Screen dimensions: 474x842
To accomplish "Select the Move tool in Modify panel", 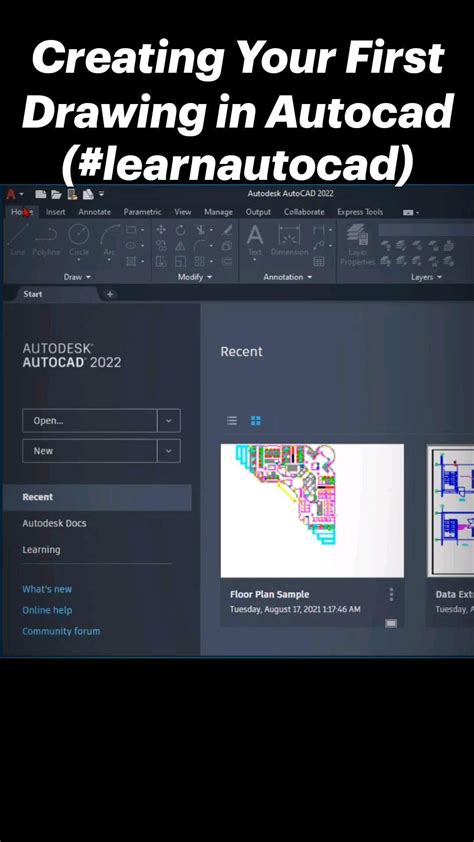I will (x=161, y=230).
